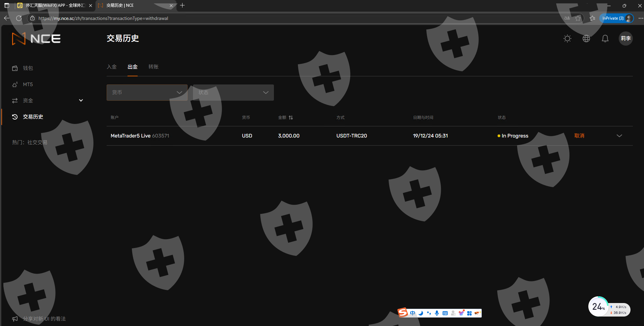The image size is (644, 326).
Task: Open the notifications bell
Action: pos(605,39)
